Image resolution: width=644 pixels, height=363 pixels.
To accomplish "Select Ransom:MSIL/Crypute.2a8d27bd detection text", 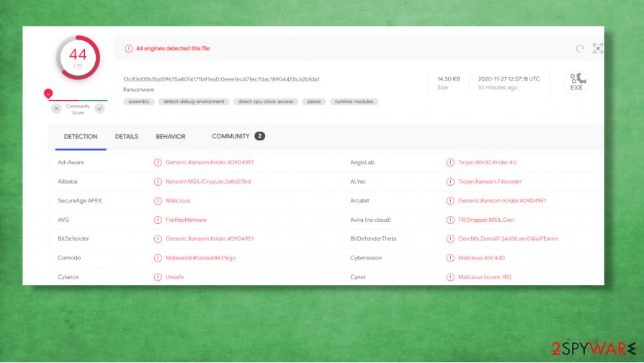I will (x=208, y=181).
